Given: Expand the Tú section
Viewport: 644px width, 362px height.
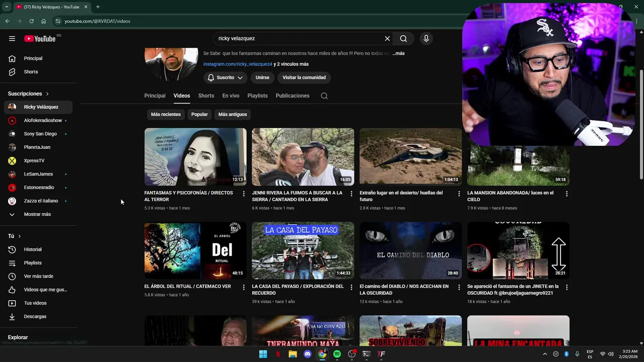Looking at the screenshot, I should pos(14,236).
